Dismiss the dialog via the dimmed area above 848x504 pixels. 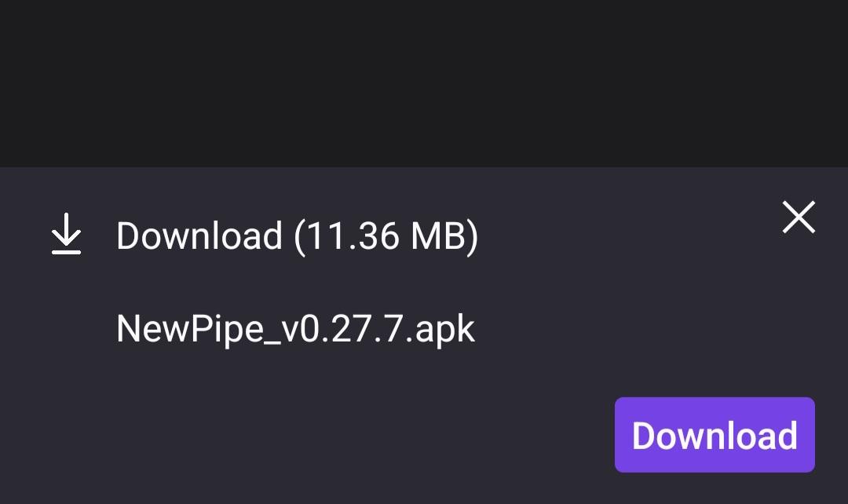click(x=424, y=83)
